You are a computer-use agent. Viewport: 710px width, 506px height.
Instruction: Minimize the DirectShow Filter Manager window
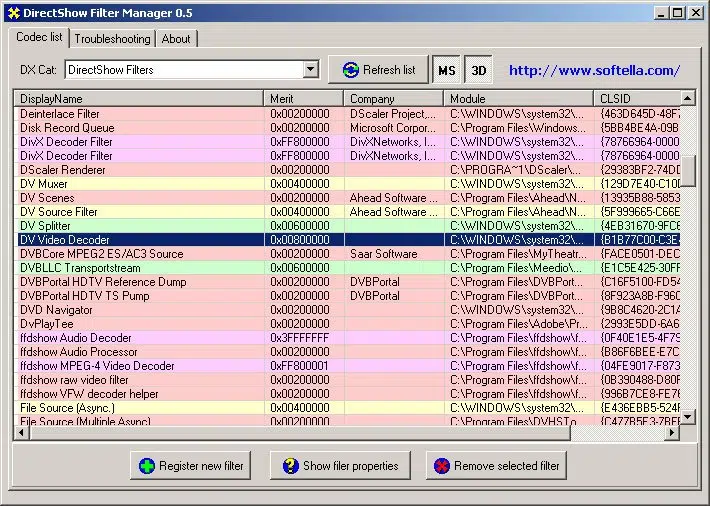[x=662, y=13]
